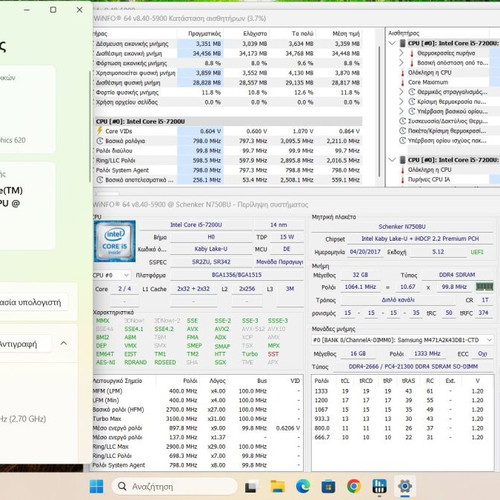Image resolution: width=500 pixels, height=500 pixels.
Task: Click the Αντιγραφή button in Settings
Action: [25, 344]
